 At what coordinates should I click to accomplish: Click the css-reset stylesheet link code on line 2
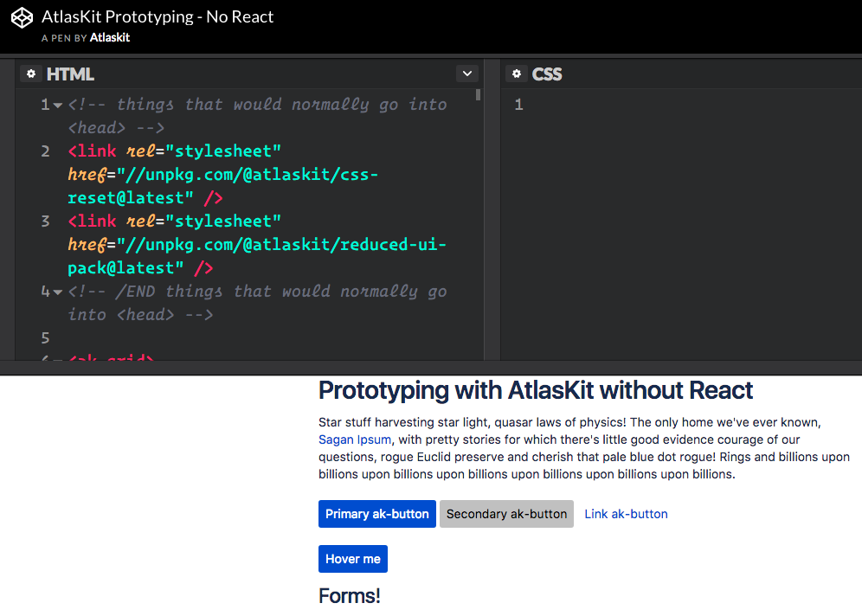coord(222,174)
